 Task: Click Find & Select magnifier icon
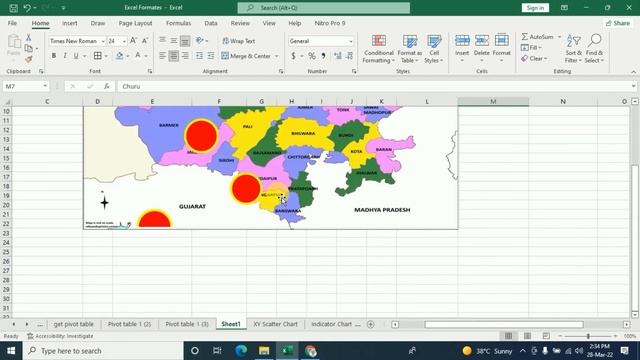tap(595, 41)
